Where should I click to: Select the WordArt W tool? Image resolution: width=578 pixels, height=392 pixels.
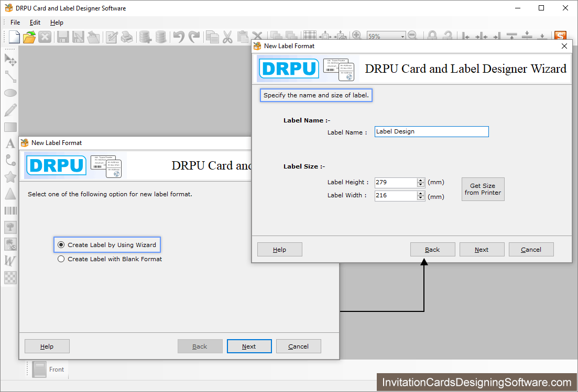point(10,261)
